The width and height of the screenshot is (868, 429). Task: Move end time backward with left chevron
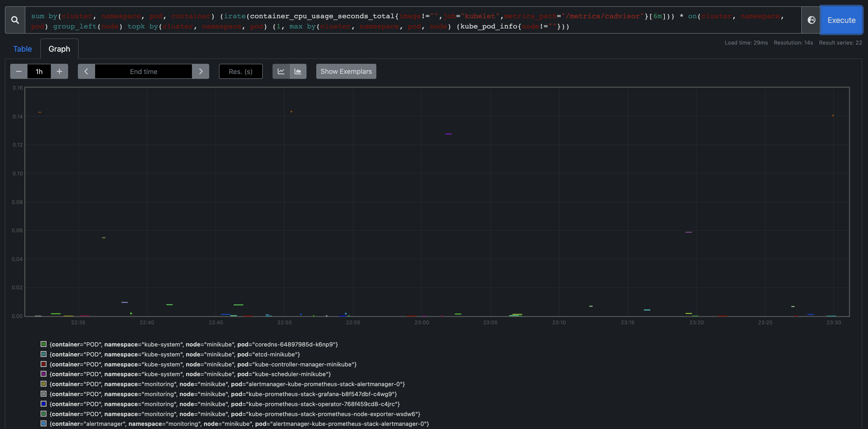pos(86,72)
